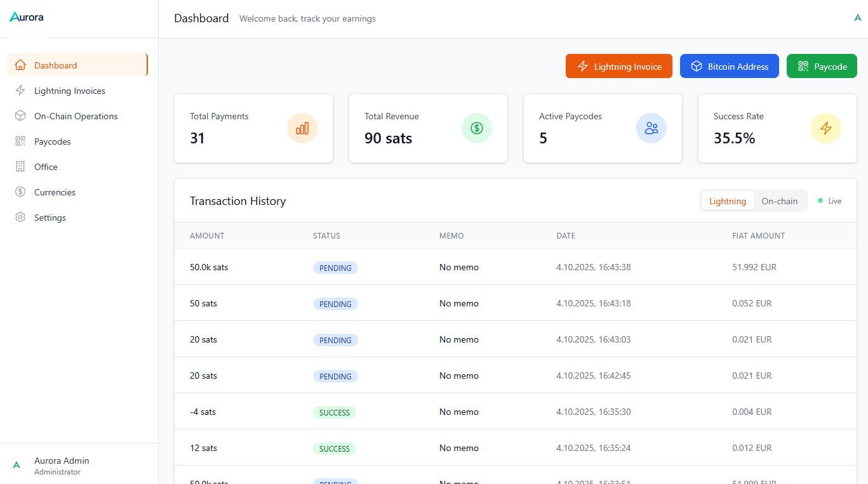Open a new Paycode
Viewport: 868px width, 484px height.
822,66
